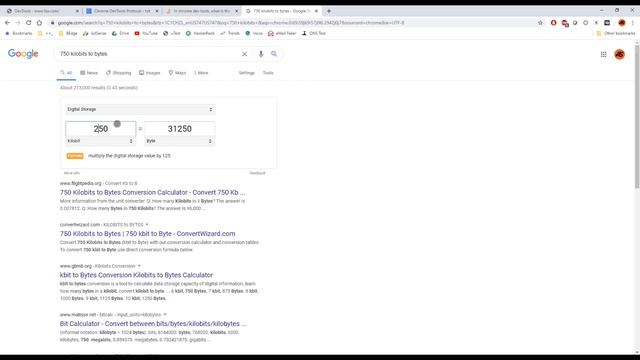Select the News results tab
The image size is (640, 360).
[89, 73]
